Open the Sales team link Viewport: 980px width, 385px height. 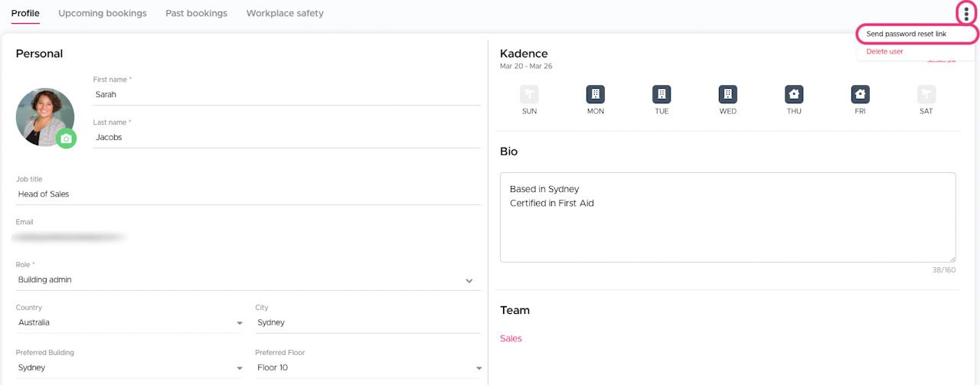click(x=511, y=338)
